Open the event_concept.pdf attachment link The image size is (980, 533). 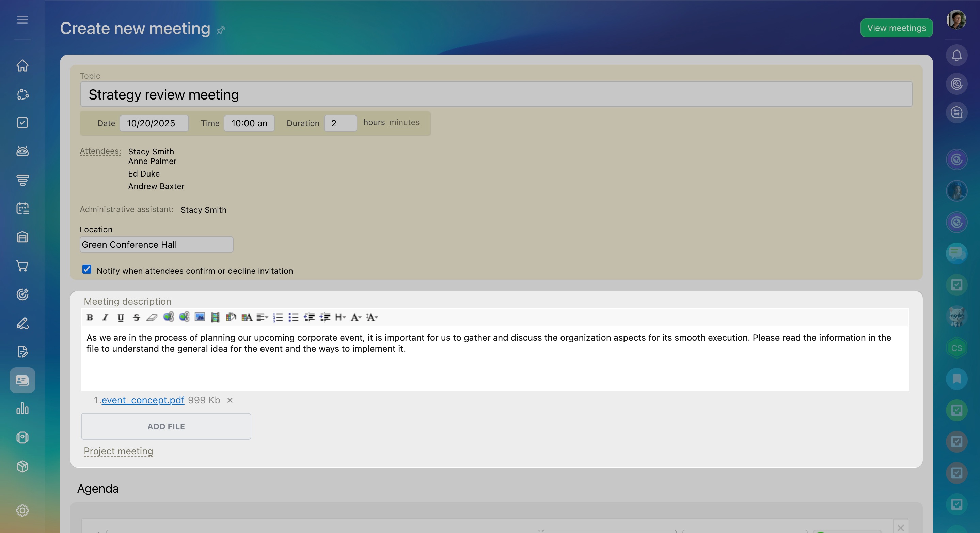[143, 400]
